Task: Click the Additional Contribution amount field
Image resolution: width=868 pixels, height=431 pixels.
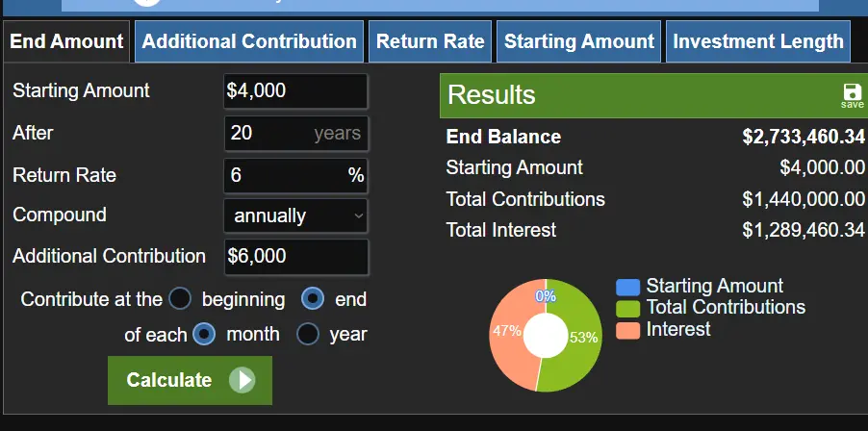Action: 295,257
